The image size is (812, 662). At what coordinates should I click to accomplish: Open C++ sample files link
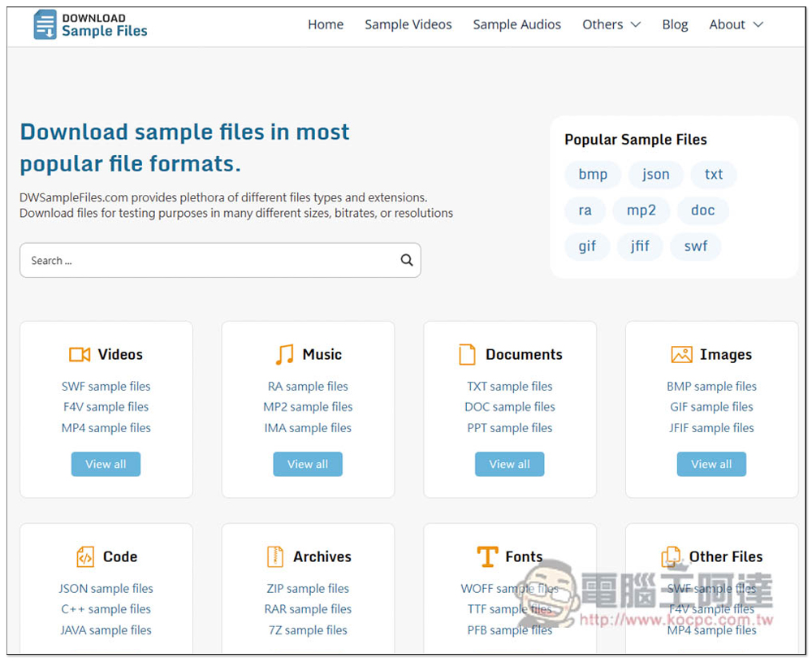click(106, 609)
